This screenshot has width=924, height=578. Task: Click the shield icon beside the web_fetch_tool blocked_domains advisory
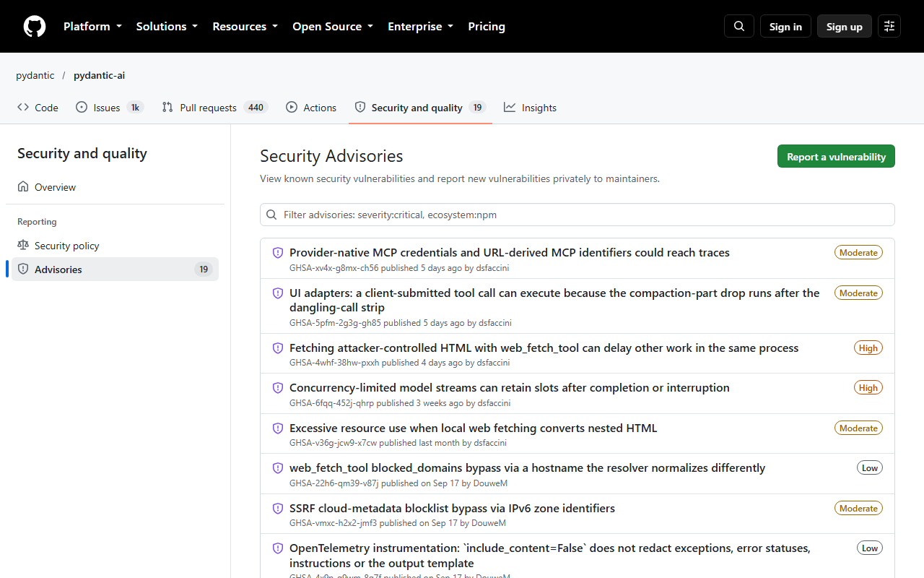(x=278, y=468)
